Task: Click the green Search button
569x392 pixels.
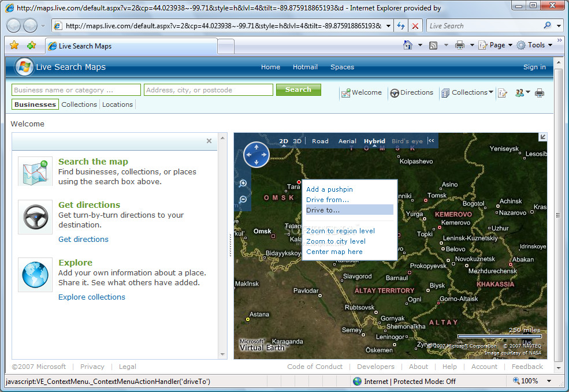Action: pyautogui.click(x=298, y=89)
